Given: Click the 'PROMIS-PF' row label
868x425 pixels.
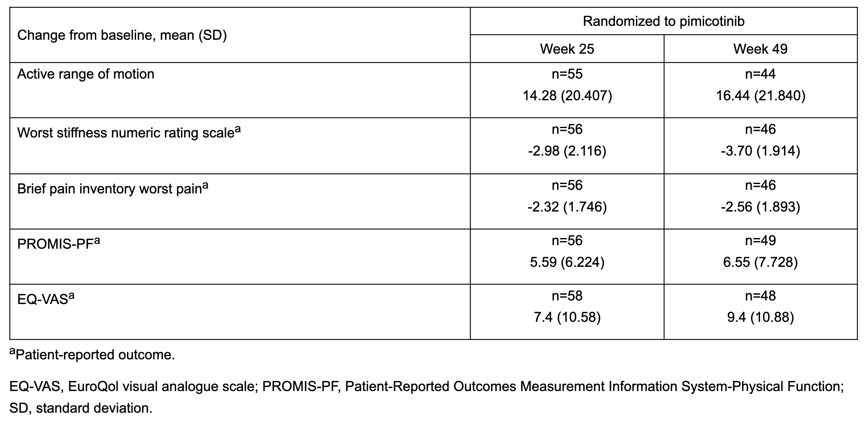Looking at the screenshot, I should [55, 244].
